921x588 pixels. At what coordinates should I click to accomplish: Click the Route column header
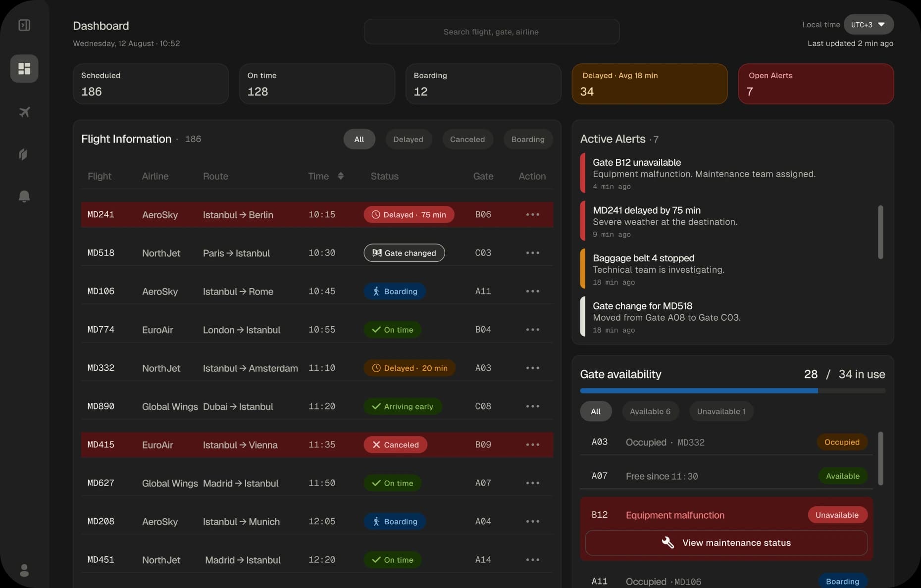click(x=215, y=176)
